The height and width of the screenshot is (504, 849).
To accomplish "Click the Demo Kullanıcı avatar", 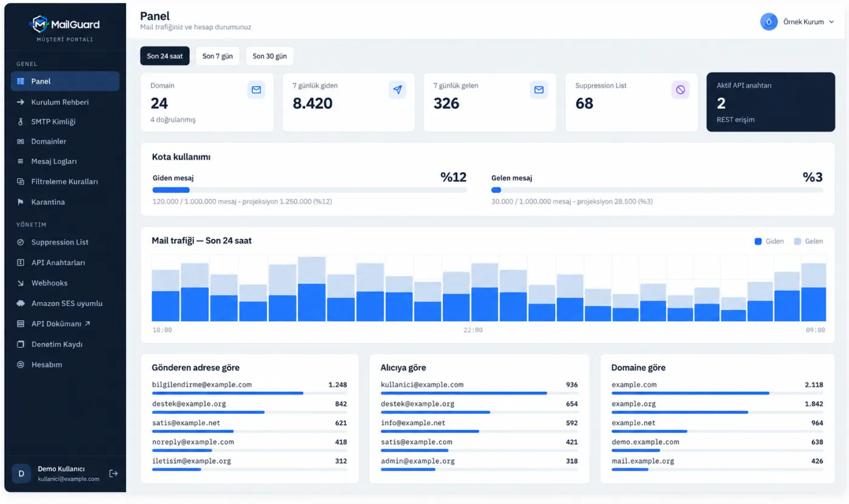I will click(x=21, y=474).
